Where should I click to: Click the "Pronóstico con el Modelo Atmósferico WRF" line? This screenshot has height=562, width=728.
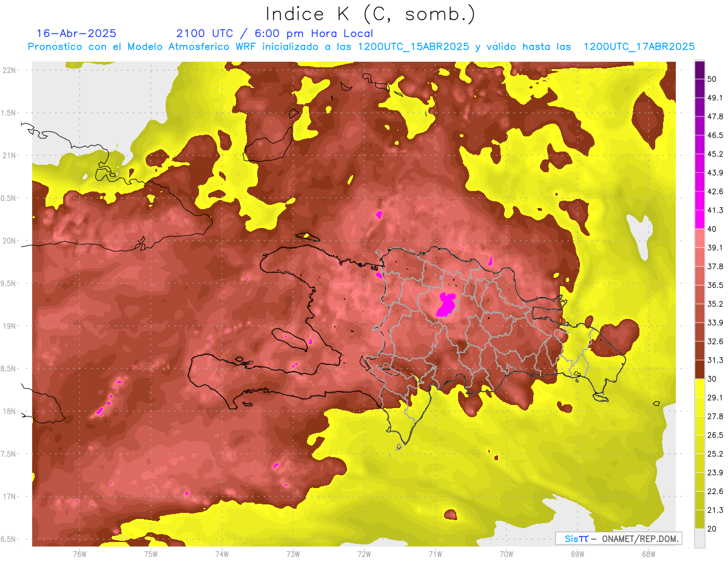(361, 47)
